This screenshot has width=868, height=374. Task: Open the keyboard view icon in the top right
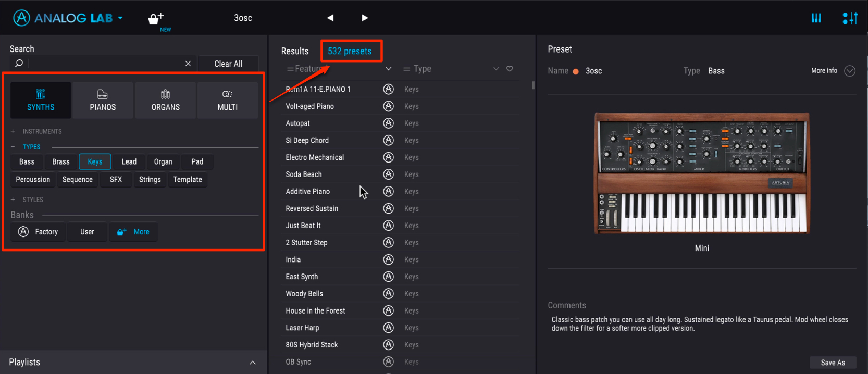816,18
